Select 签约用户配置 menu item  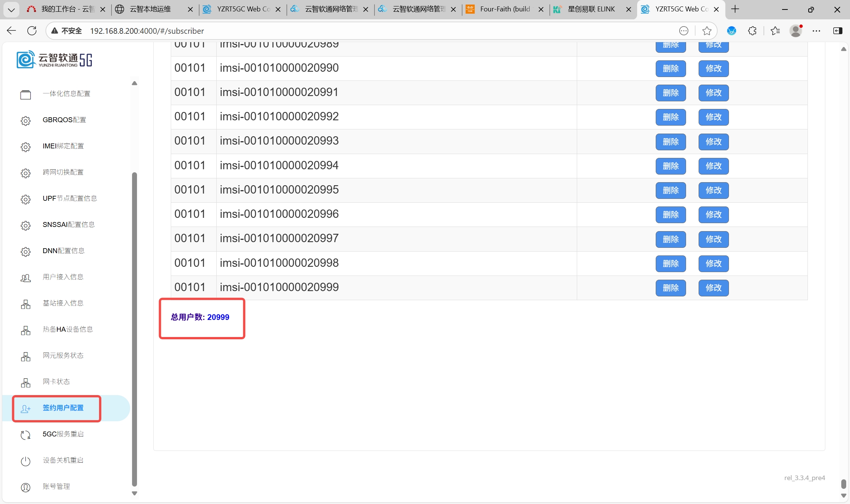[63, 408]
